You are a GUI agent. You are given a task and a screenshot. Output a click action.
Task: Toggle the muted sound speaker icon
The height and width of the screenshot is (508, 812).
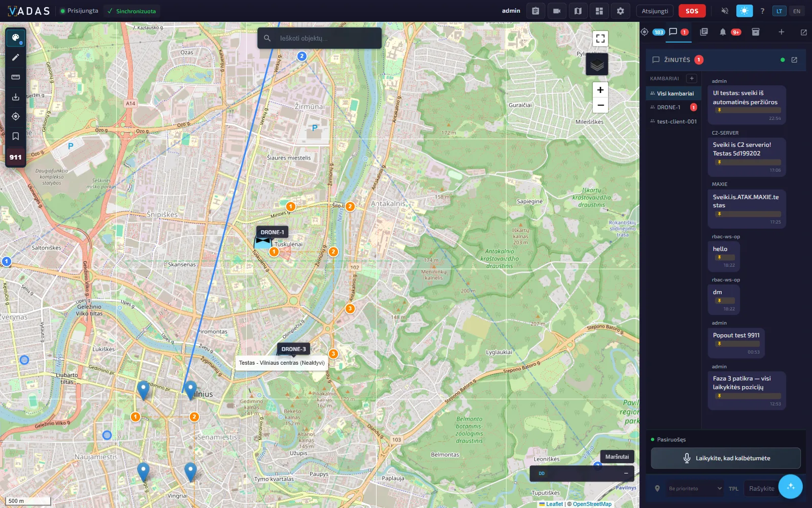(x=725, y=11)
